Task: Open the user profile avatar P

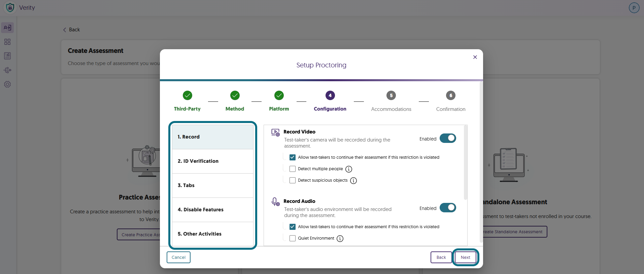Action: coord(634,8)
